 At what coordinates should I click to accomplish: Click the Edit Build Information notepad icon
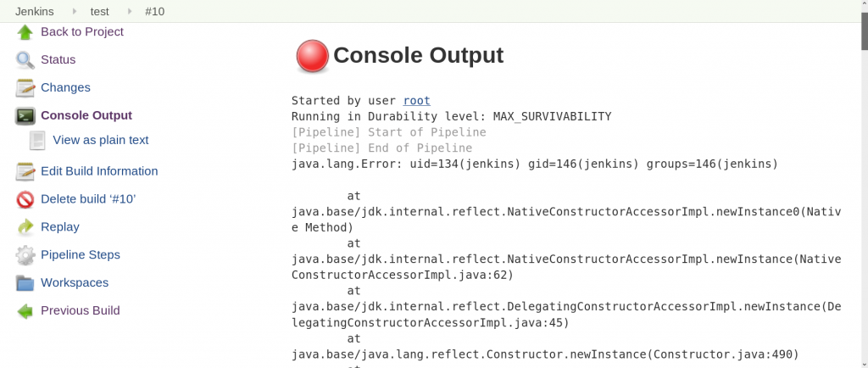coord(25,171)
